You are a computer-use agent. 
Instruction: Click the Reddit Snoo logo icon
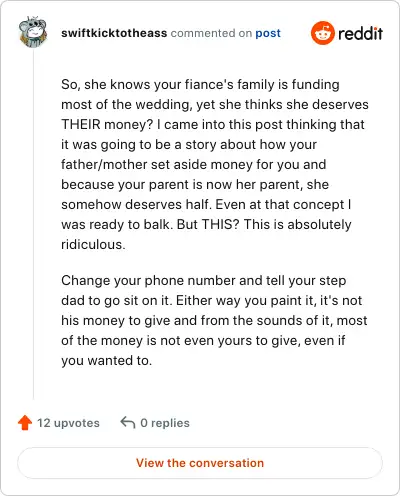(322, 33)
